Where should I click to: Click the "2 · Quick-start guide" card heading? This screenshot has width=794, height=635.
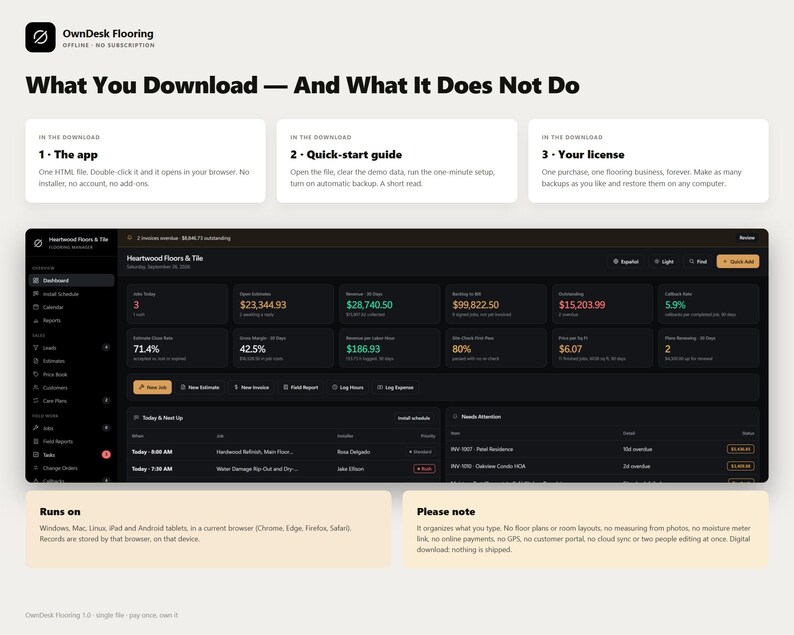[346, 154]
